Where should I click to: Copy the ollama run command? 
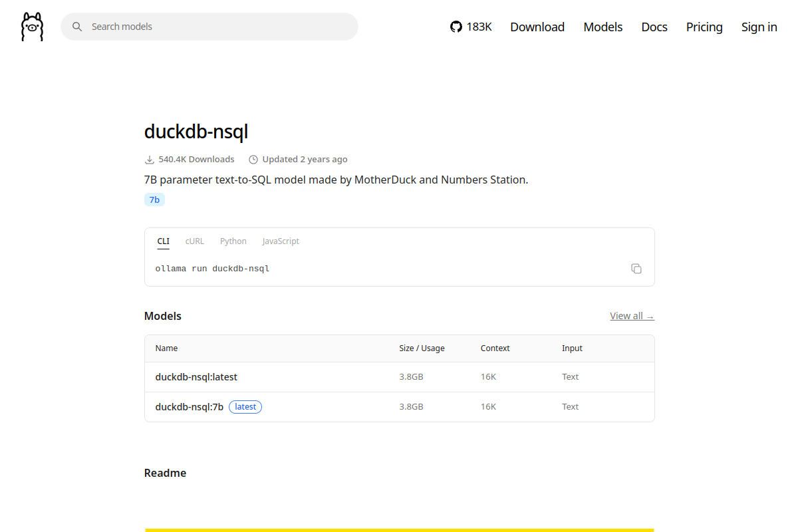click(636, 269)
